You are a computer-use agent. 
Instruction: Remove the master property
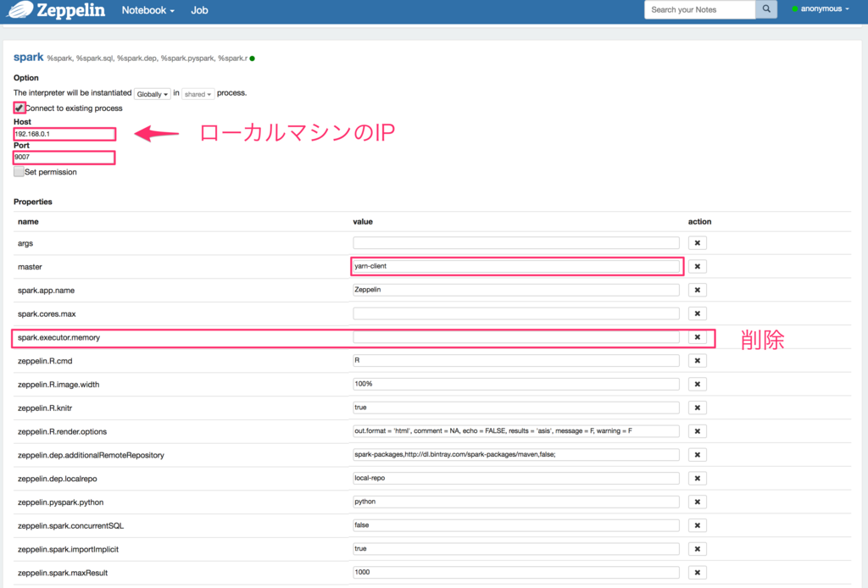click(697, 267)
